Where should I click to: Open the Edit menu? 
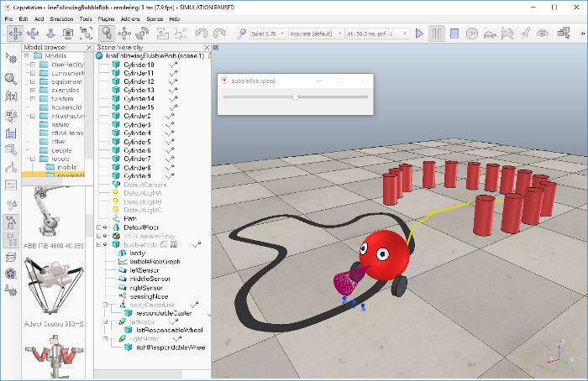(24, 18)
